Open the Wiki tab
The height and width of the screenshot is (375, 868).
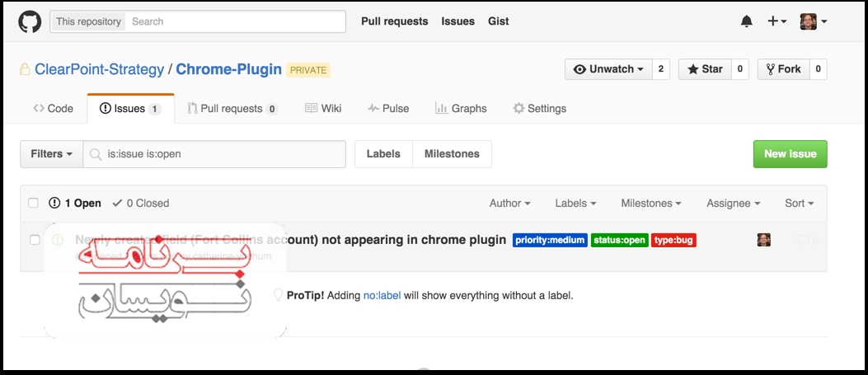323,109
